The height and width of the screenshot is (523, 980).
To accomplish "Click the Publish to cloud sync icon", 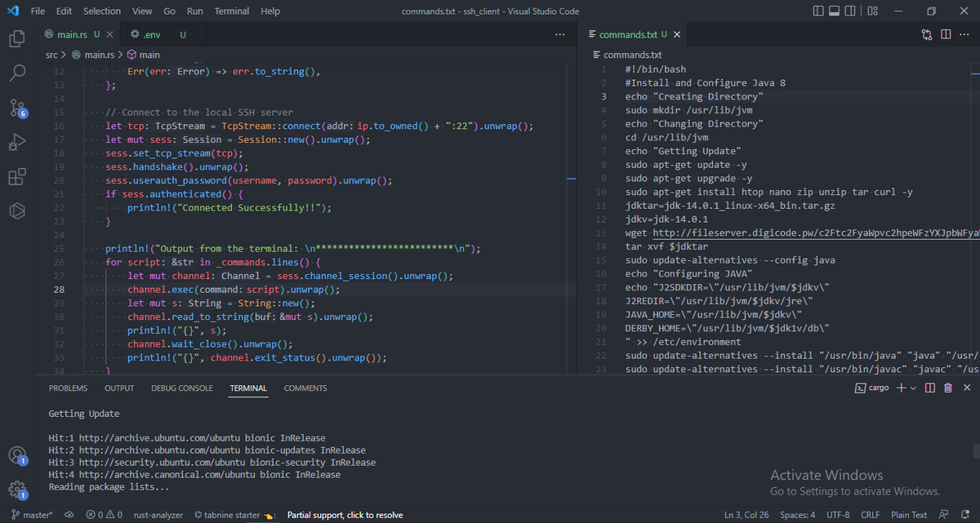I will [69, 515].
